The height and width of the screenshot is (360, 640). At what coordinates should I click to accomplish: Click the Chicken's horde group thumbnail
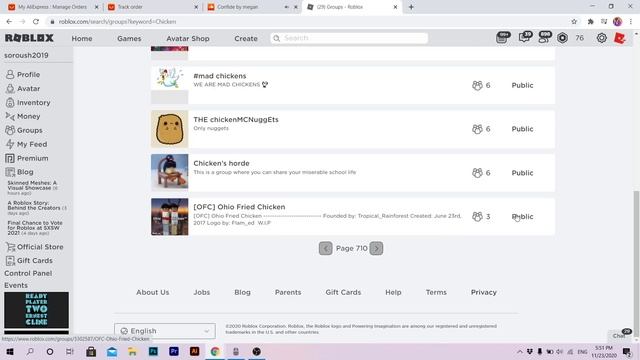pyautogui.click(x=169, y=173)
